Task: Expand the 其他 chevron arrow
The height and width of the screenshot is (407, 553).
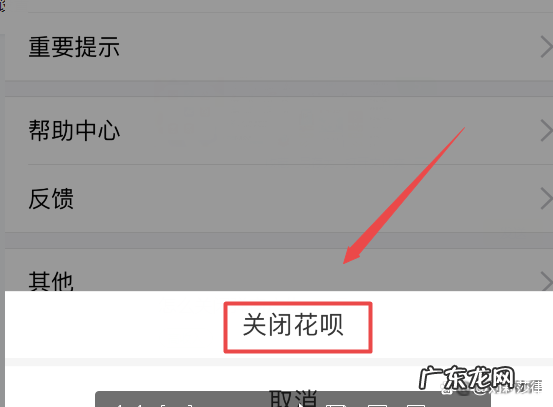Action: pos(546,281)
